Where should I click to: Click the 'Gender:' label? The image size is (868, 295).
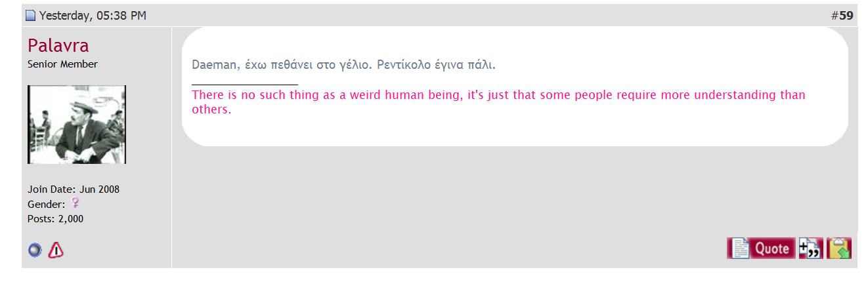[46, 205]
